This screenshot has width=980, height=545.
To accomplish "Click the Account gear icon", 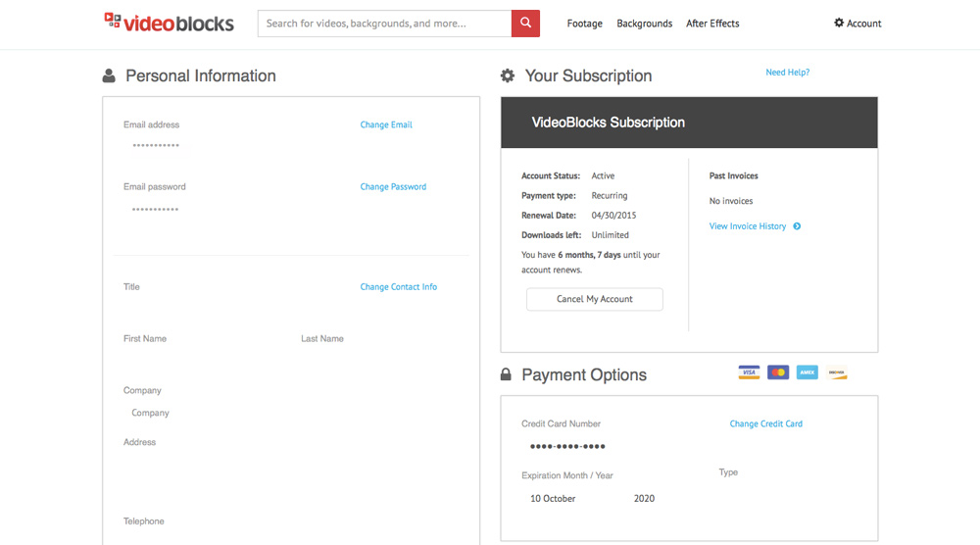I will point(839,23).
